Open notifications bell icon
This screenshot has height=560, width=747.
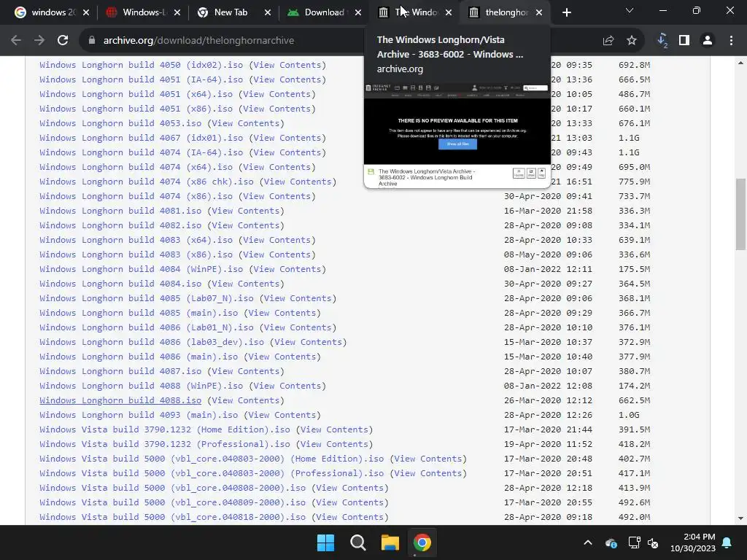[x=727, y=542]
